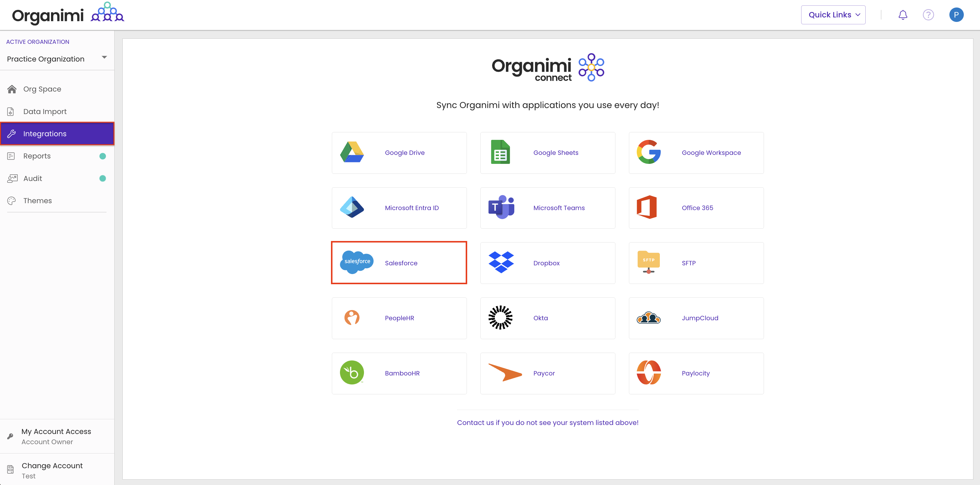
Task: Click the notification bell icon
Action: [902, 15]
